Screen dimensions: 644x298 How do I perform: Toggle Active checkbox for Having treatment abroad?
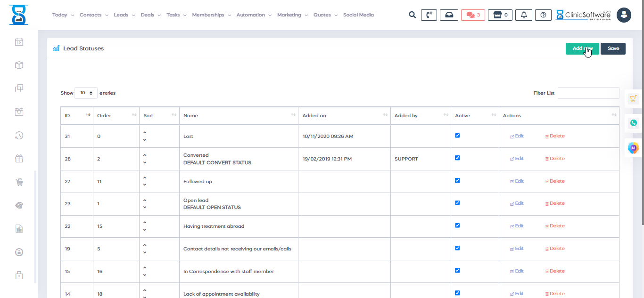457,226
